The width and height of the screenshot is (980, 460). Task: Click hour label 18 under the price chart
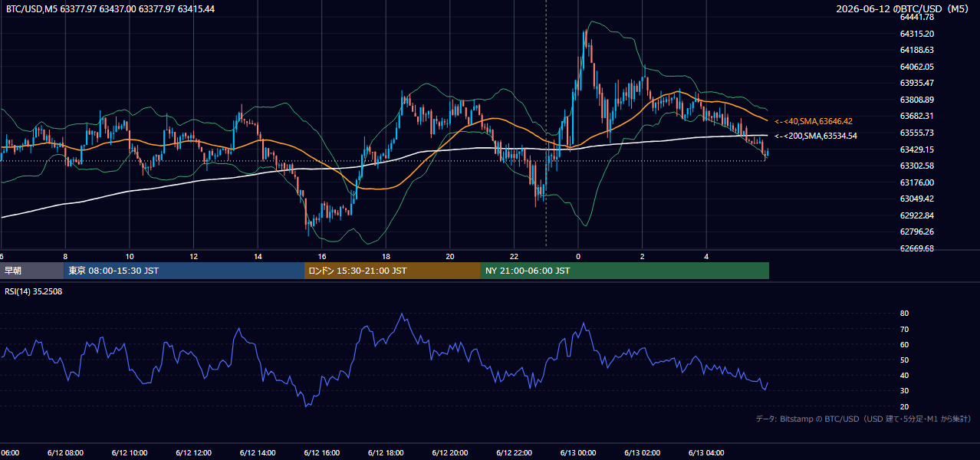point(386,257)
